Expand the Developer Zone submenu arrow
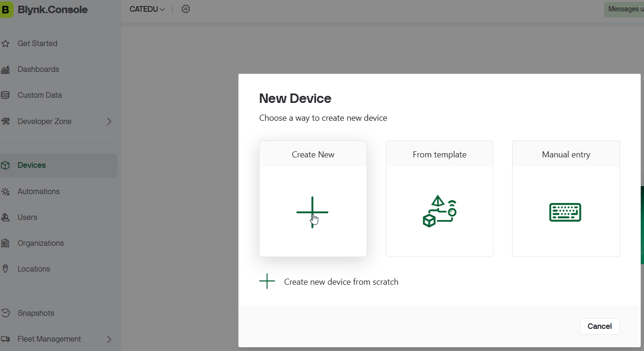The width and height of the screenshot is (644, 351). click(109, 122)
